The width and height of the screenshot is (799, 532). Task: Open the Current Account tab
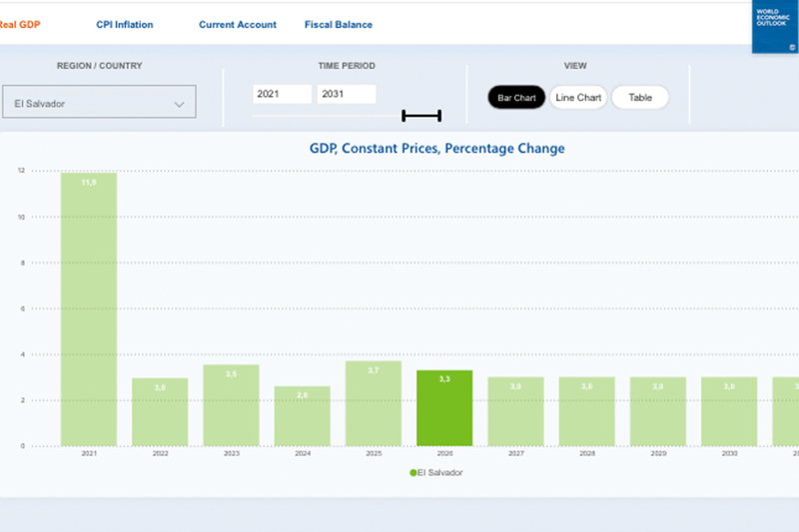[238, 25]
